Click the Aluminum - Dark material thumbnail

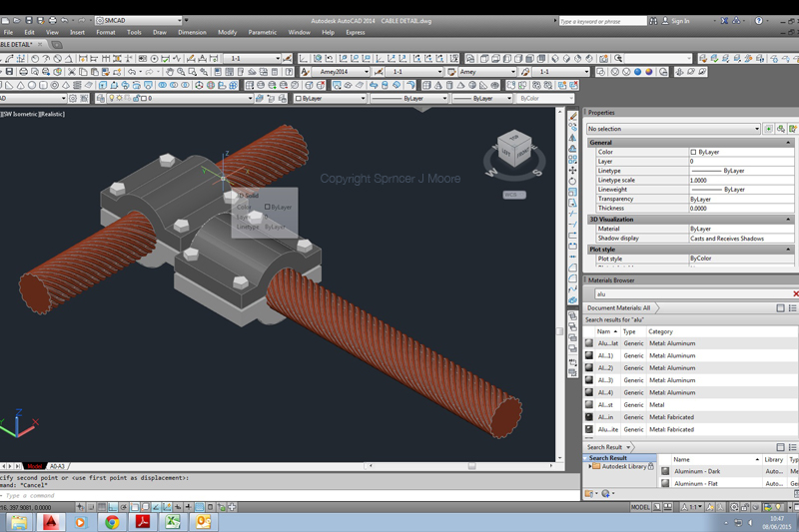665,470
